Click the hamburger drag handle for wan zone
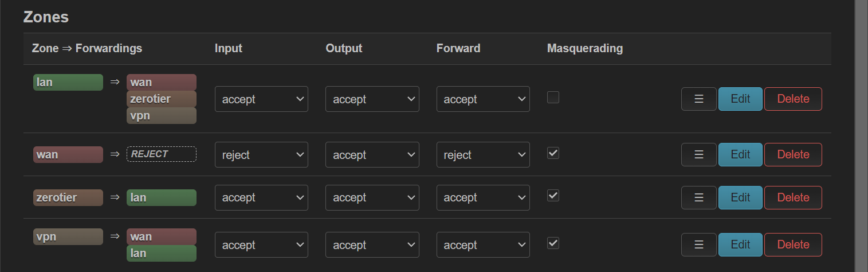 coord(698,154)
